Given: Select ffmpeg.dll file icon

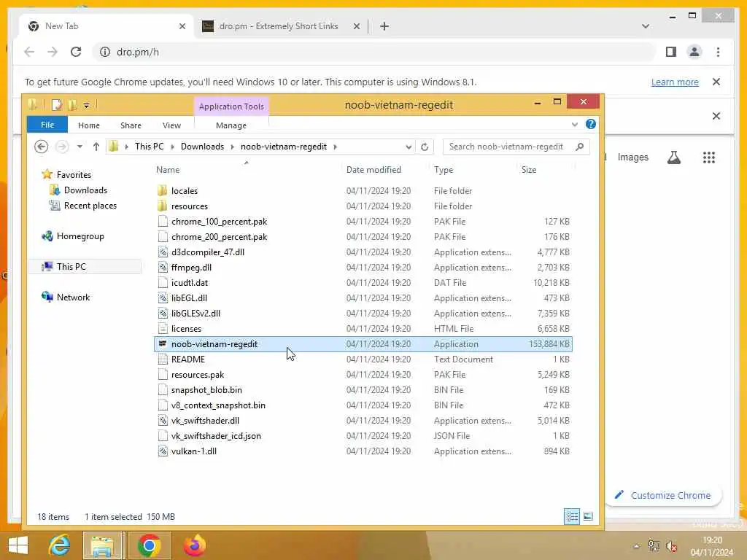Looking at the screenshot, I should (x=163, y=267).
